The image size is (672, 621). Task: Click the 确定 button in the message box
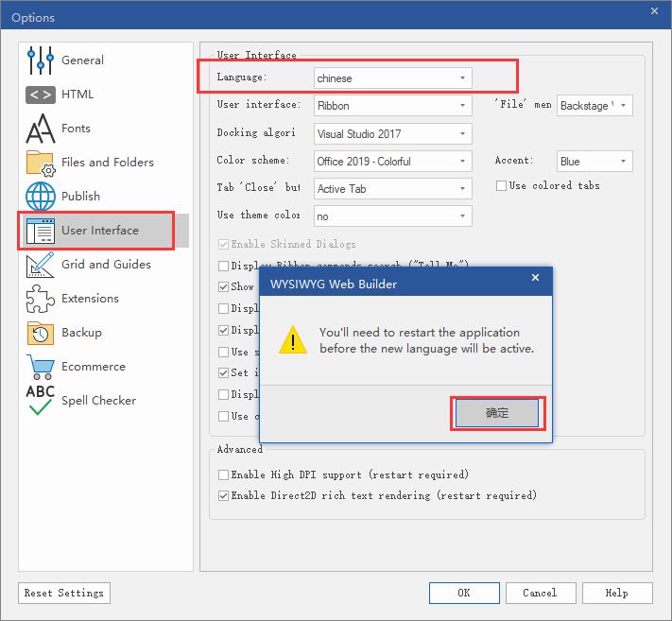pos(497,413)
